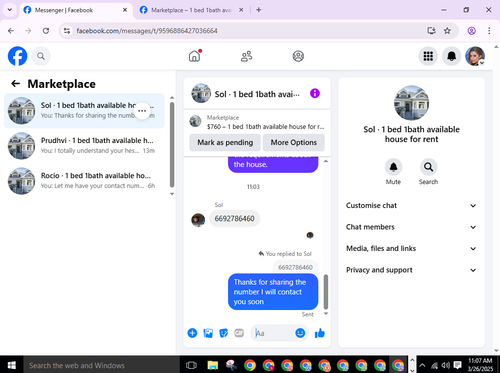500x373 pixels.
Task: Open File Explorer from the taskbar
Action: click(x=213, y=365)
